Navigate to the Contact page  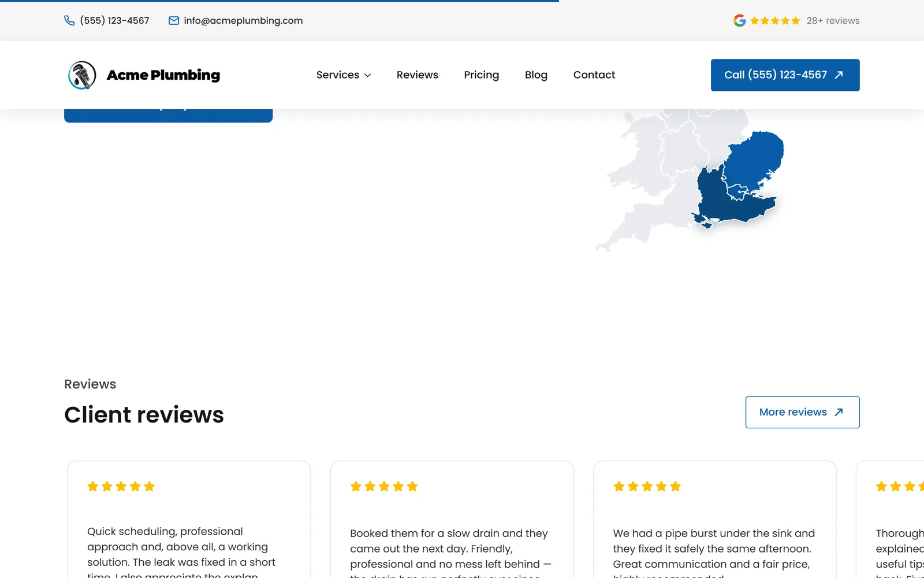594,75
